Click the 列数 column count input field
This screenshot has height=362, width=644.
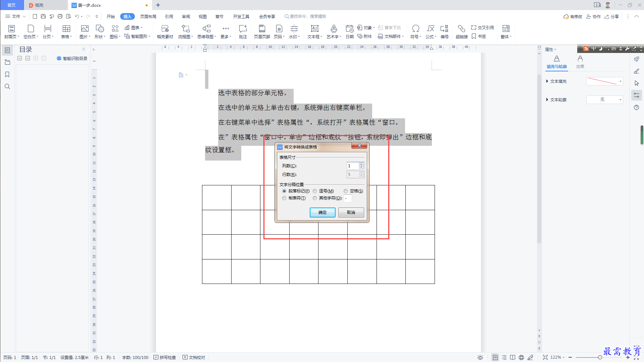point(353,166)
